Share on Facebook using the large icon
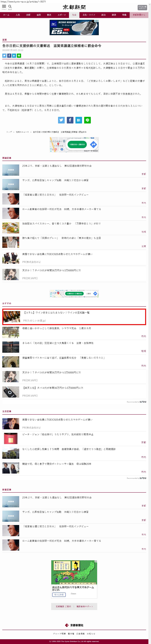The width and height of the screenshot is (151, 644). tap(70, 120)
